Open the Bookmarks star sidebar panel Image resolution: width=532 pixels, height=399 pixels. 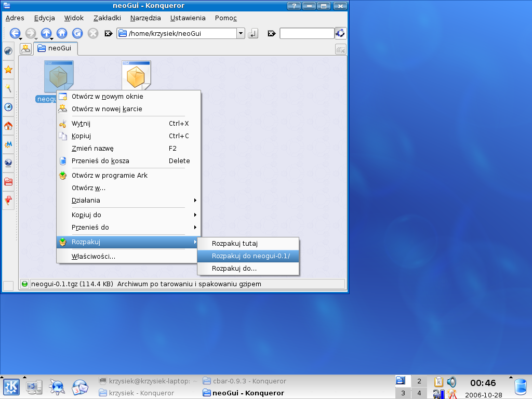click(8, 70)
